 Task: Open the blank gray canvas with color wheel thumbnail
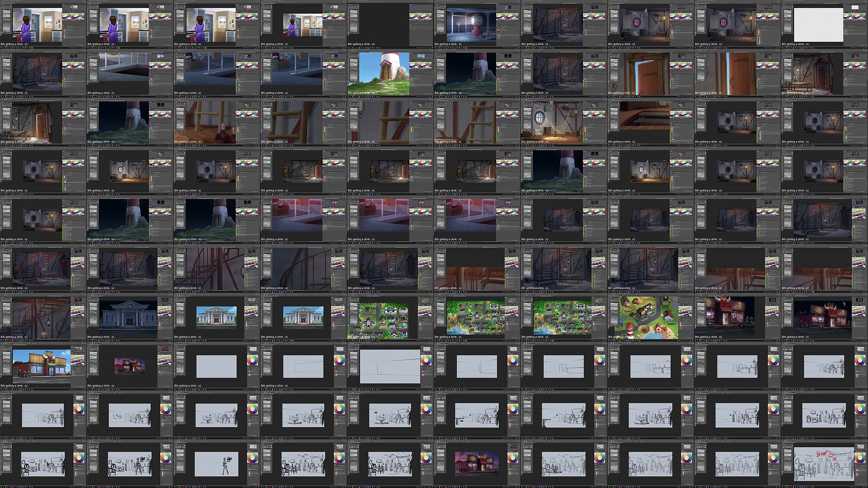click(217, 366)
